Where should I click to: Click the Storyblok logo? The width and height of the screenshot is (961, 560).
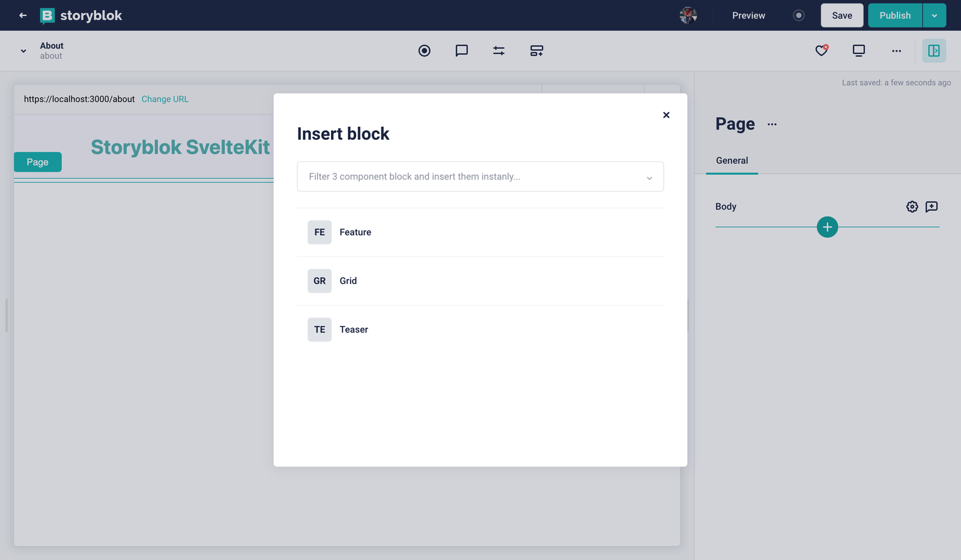click(x=81, y=16)
